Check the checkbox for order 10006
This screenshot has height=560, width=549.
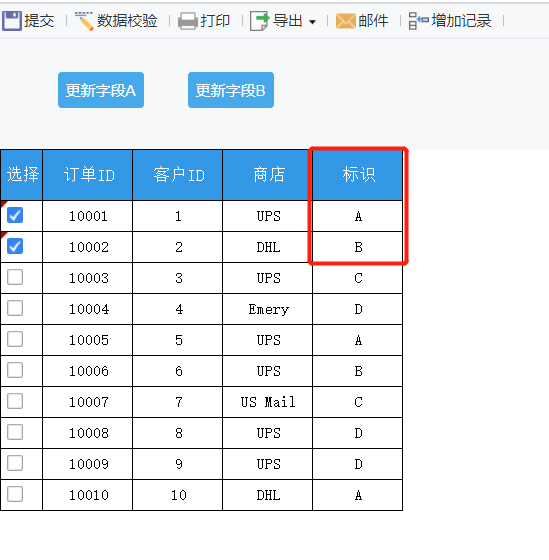pyautogui.click(x=15, y=370)
